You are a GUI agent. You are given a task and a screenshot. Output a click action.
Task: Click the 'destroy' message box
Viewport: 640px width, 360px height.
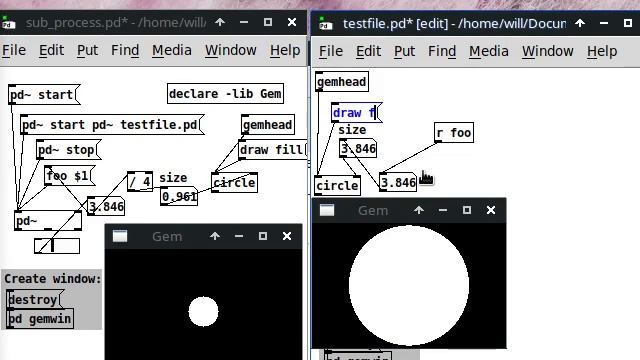(35, 300)
